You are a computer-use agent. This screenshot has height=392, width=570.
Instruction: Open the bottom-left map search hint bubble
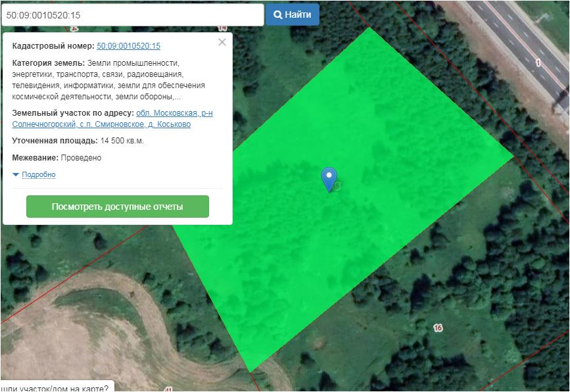[56, 387]
